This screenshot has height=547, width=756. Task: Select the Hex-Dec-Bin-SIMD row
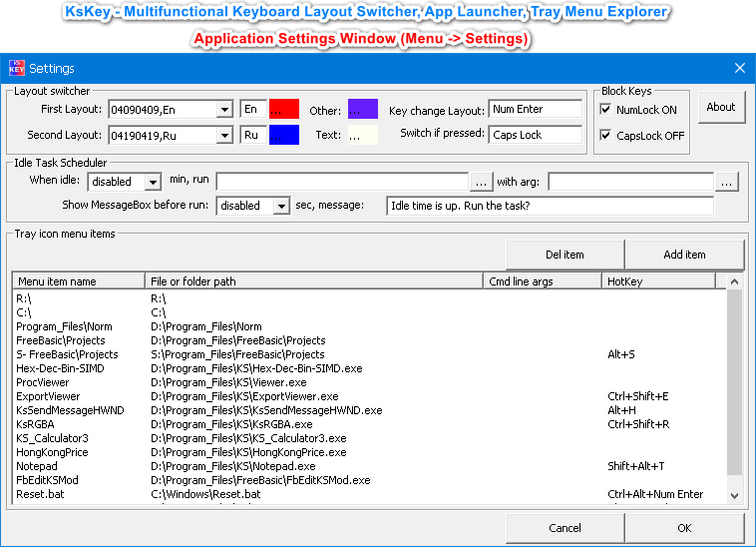[x=369, y=369]
